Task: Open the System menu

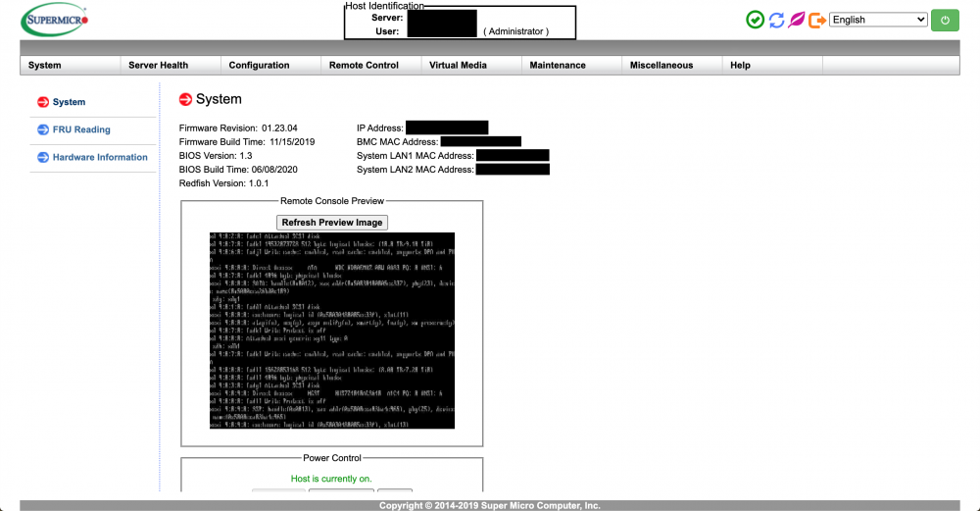Action: [x=70, y=65]
